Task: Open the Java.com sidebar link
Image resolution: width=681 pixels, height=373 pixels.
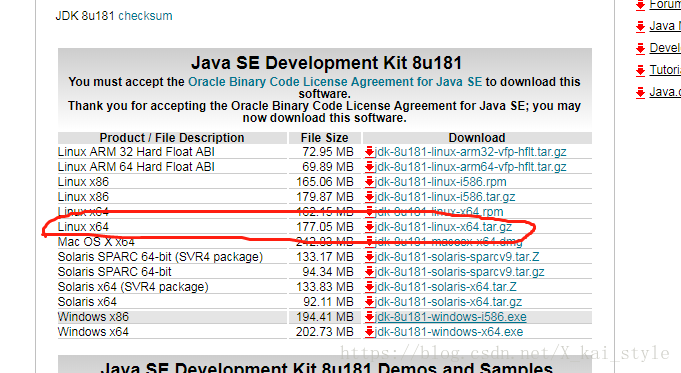Action: (x=665, y=92)
